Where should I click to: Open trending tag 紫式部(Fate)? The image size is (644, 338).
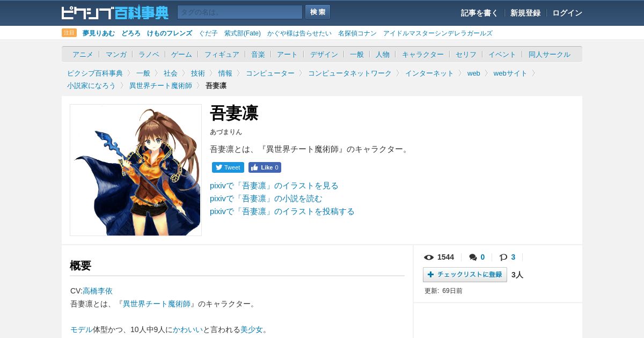(243, 33)
